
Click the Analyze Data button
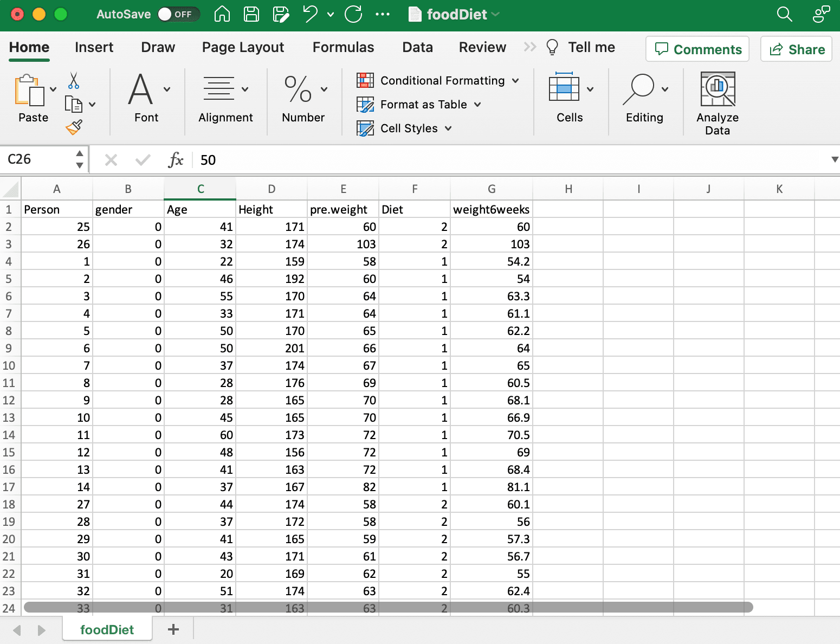[x=718, y=104]
